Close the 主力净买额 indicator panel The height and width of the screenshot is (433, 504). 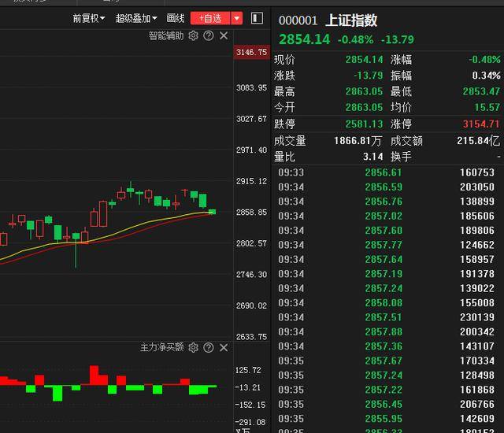click(x=224, y=347)
